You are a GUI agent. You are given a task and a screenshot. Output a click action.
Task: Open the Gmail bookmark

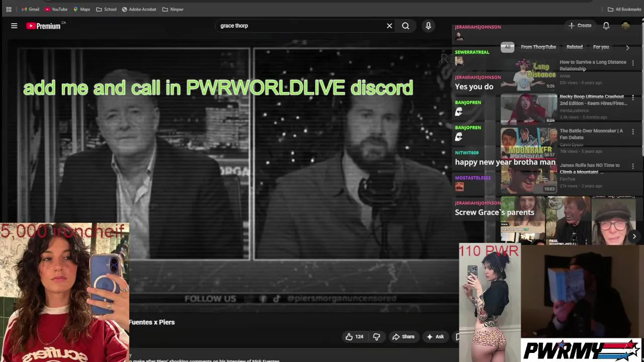click(30, 9)
